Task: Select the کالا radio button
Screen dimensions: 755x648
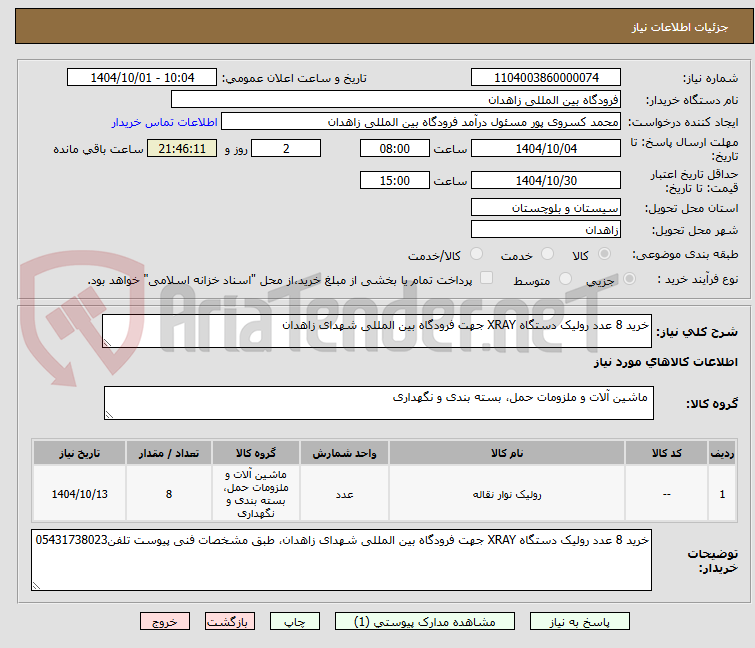Action: pyautogui.click(x=604, y=254)
